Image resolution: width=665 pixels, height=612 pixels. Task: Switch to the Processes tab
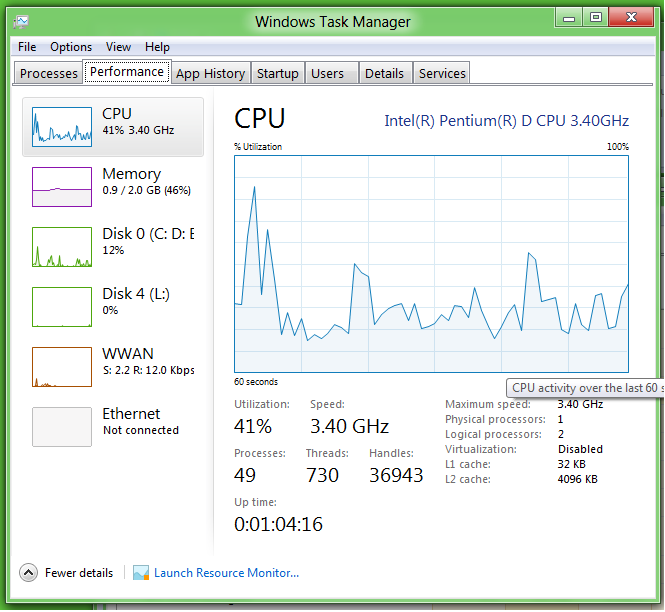pyautogui.click(x=48, y=73)
